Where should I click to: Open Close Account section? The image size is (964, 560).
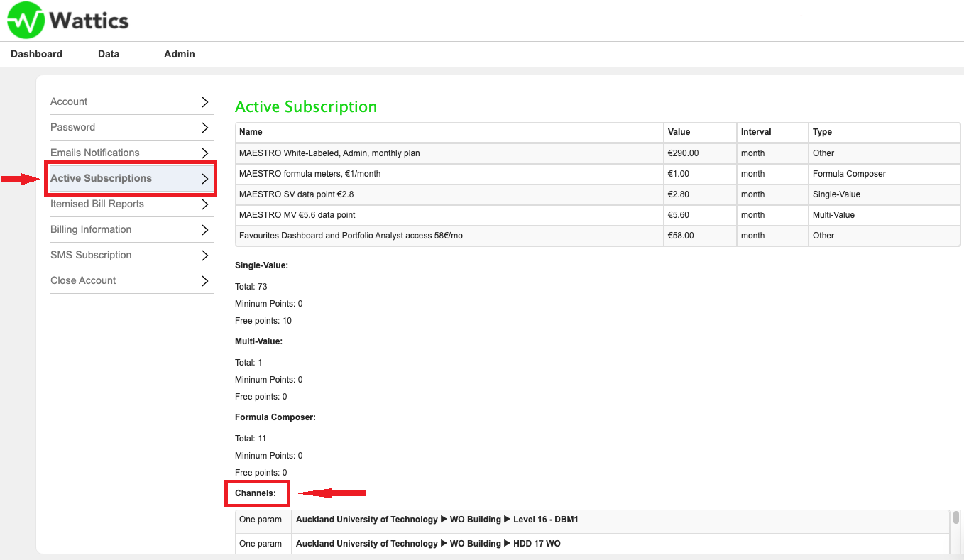131,280
